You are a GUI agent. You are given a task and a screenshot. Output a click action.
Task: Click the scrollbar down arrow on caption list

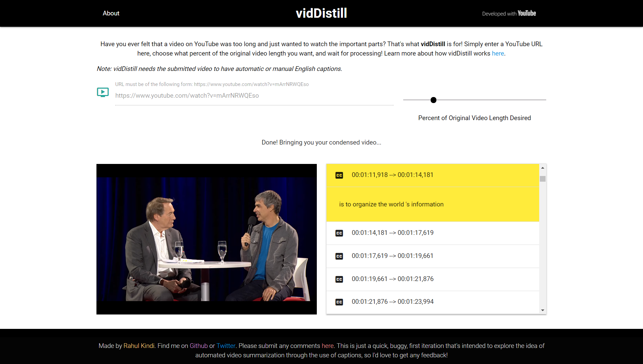point(543,310)
